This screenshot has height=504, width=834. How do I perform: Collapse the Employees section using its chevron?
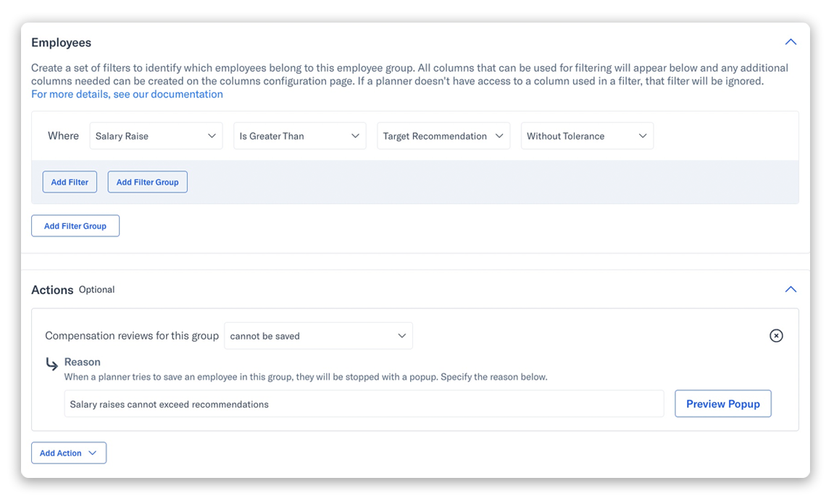tap(791, 41)
